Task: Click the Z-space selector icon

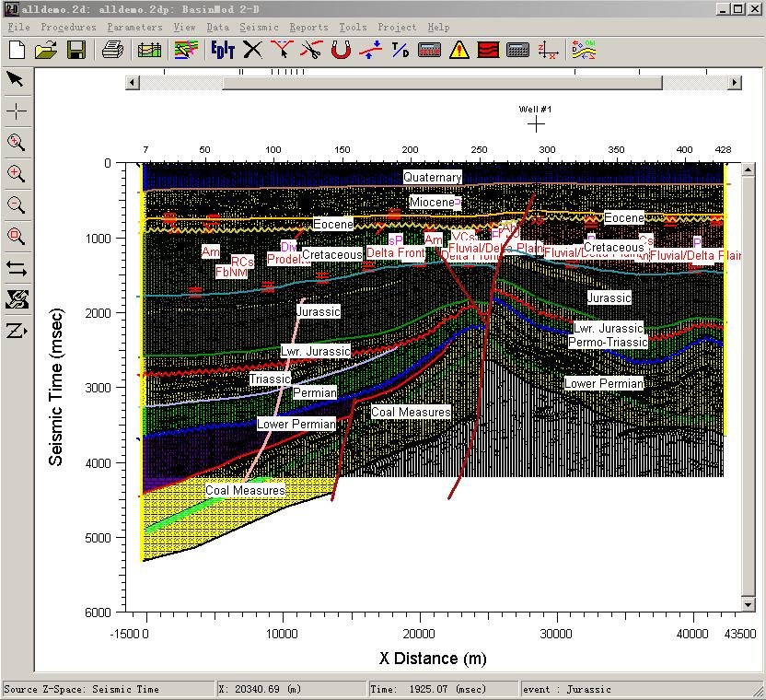Action: (x=17, y=331)
